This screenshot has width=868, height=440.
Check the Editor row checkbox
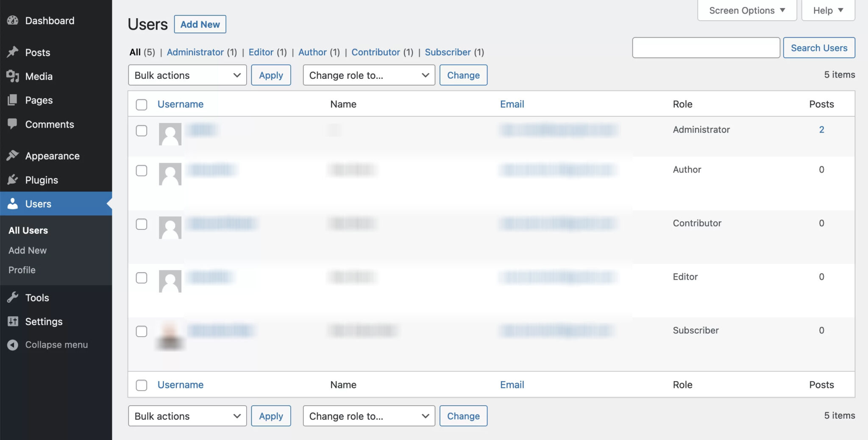(x=142, y=278)
